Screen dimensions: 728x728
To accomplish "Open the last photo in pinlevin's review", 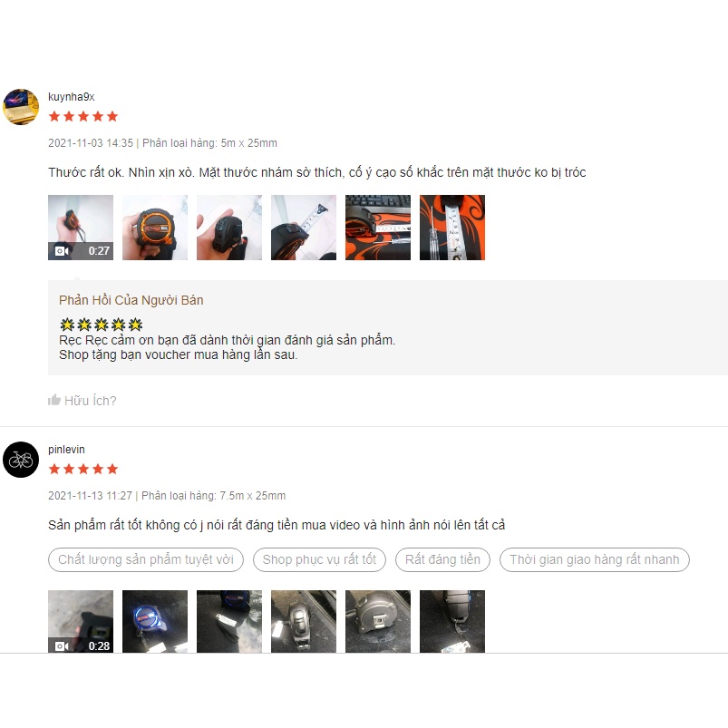I will click(452, 622).
